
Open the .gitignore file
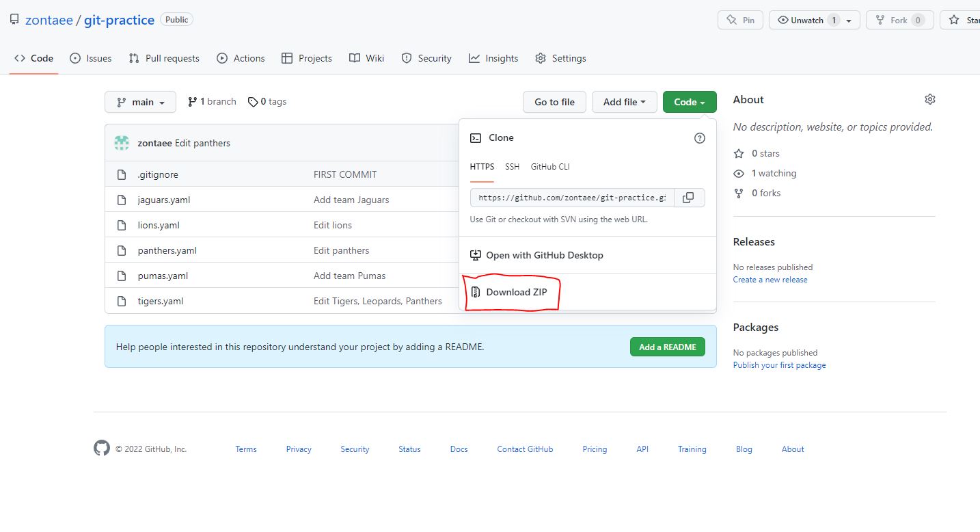158,175
